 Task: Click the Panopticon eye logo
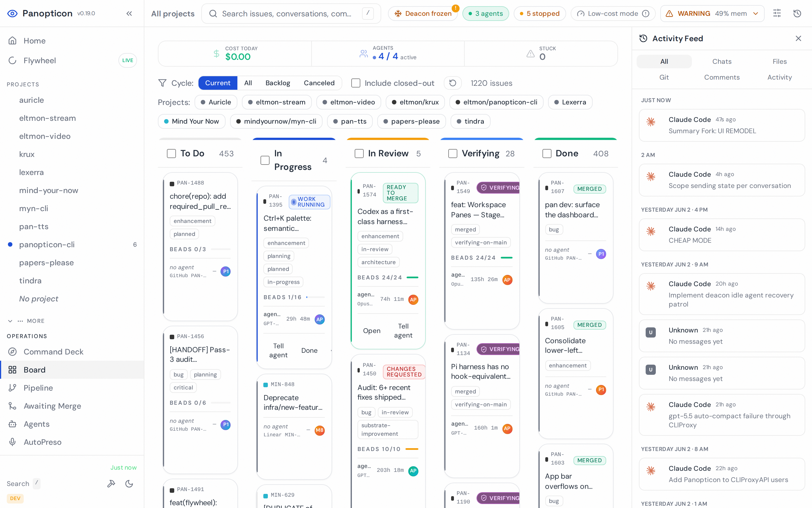click(x=12, y=14)
